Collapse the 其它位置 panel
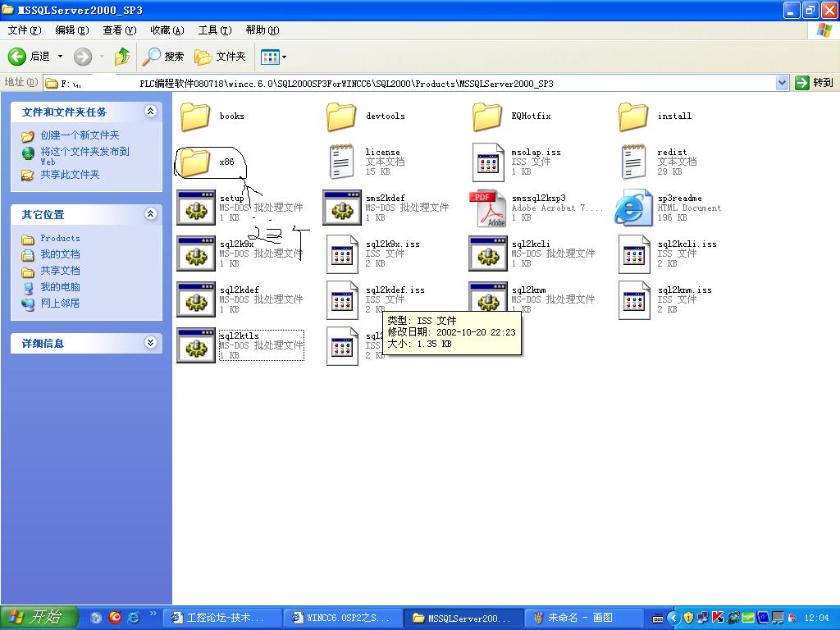Viewport: 840px width, 630px height. 151,214
